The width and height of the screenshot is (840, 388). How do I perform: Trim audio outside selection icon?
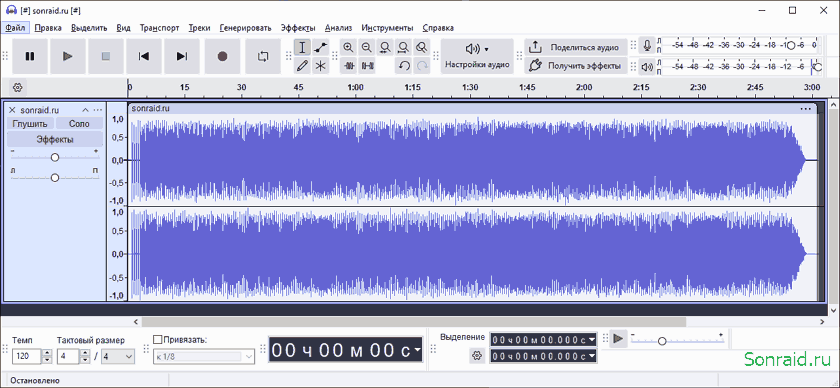(349, 65)
